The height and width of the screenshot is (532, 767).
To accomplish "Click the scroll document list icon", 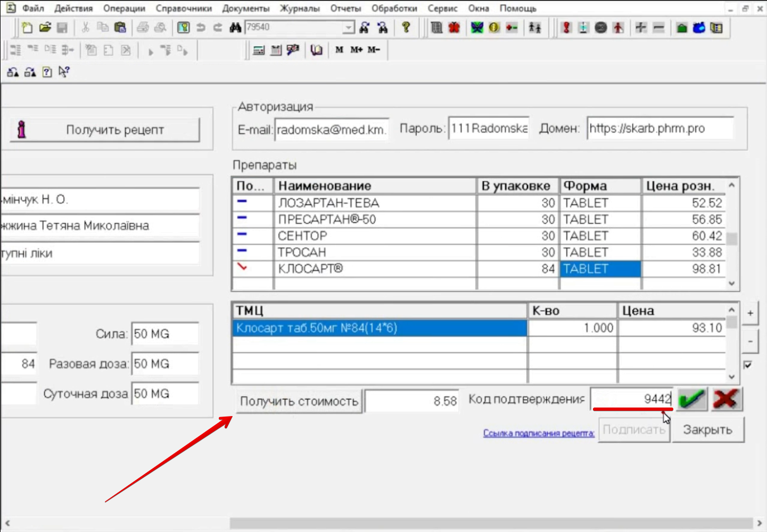I will [x=436, y=28].
